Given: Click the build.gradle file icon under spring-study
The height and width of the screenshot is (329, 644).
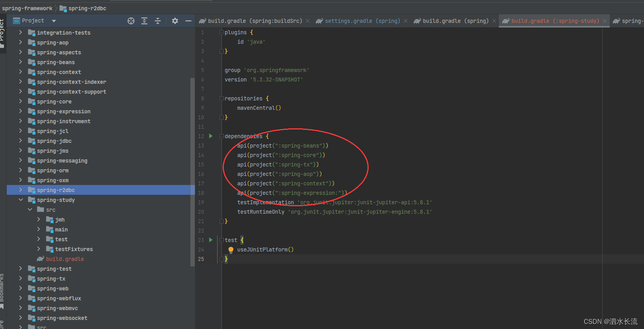Looking at the screenshot, I should (41, 259).
